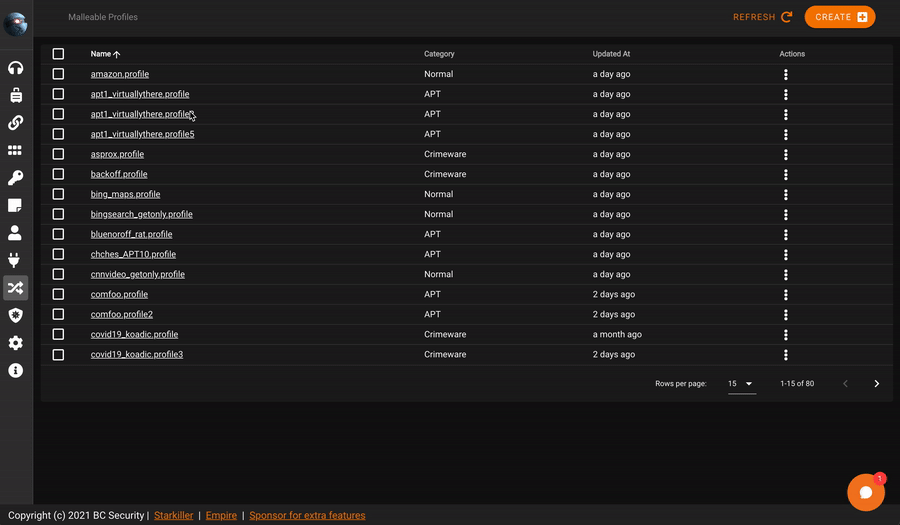Check the box beside backoff.profile
900x525 pixels.
pyautogui.click(x=58, y=174)
